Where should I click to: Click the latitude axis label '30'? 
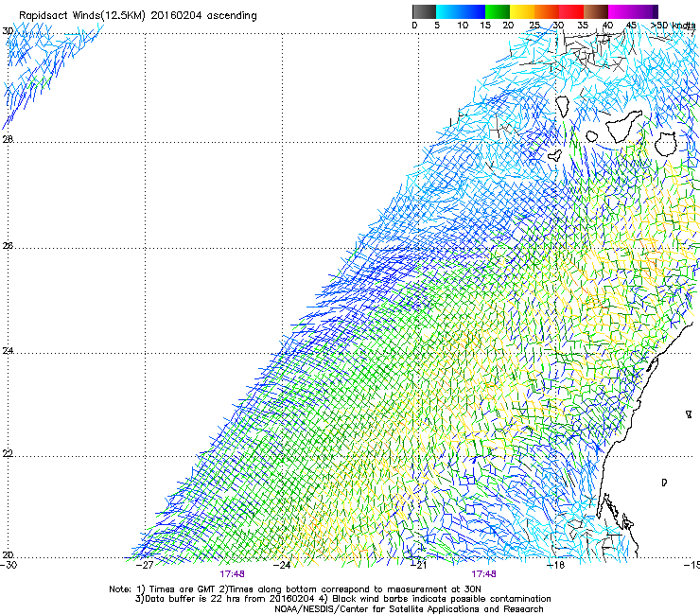pyautogui.click(x=8, y=31)
